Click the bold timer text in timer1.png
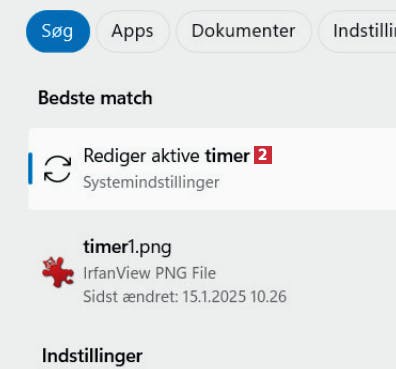This screenshot has height=369, width=396. [104, 247]
